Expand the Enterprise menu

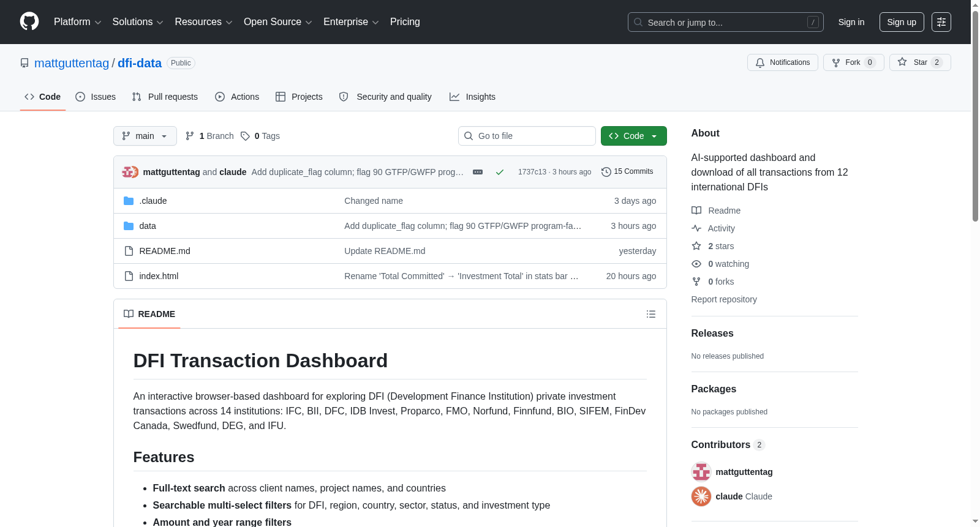(351, 22)
